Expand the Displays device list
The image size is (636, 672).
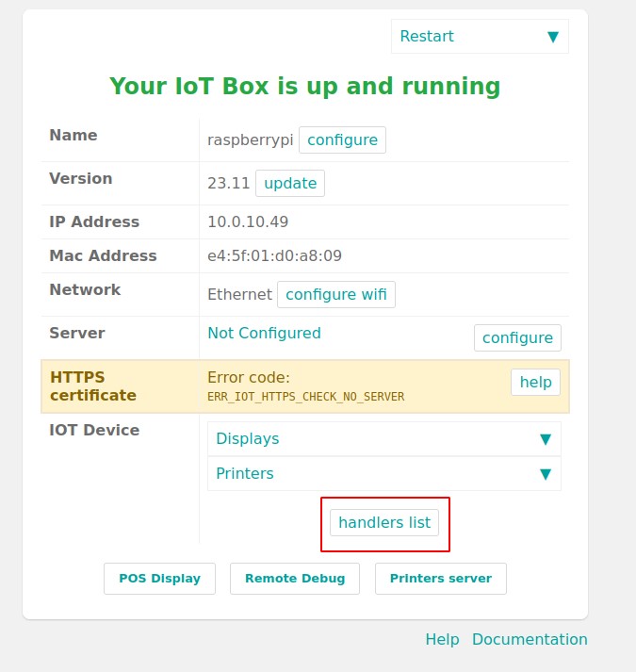(384, 439)
